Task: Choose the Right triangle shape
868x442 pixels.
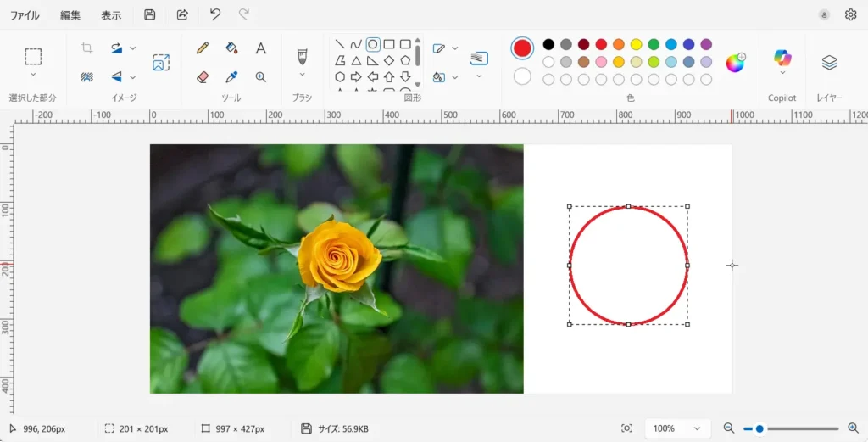Action: 373,60
